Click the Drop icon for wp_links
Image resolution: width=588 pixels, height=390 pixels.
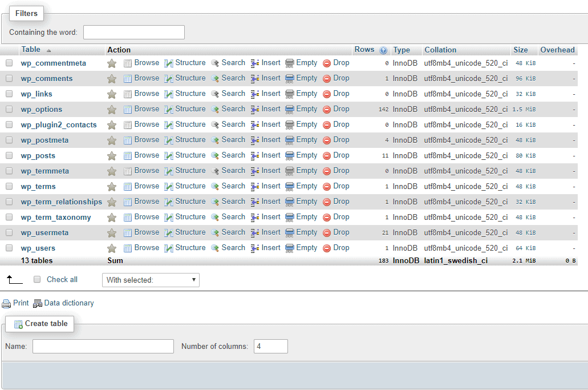pyautogui.click(x=327, y=94)
